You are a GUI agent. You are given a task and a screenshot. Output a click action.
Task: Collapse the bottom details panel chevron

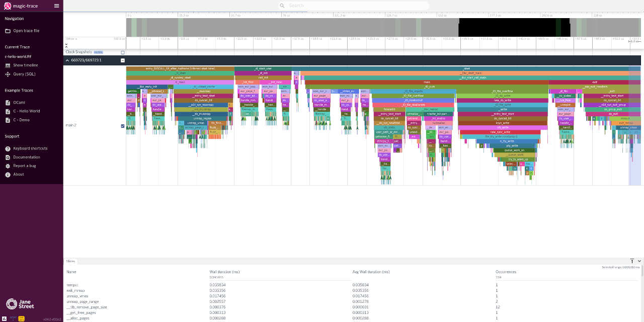[x=639, y=261]
